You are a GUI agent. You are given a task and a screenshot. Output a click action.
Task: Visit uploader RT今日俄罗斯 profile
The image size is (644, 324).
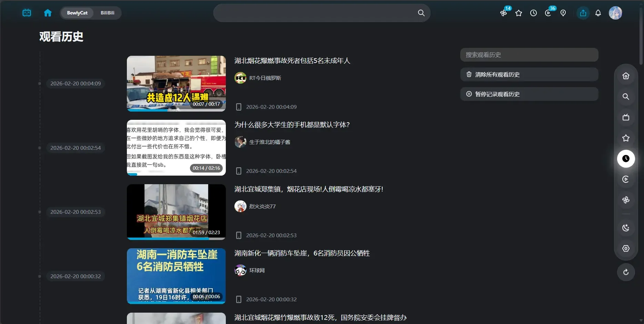(265, 78)
